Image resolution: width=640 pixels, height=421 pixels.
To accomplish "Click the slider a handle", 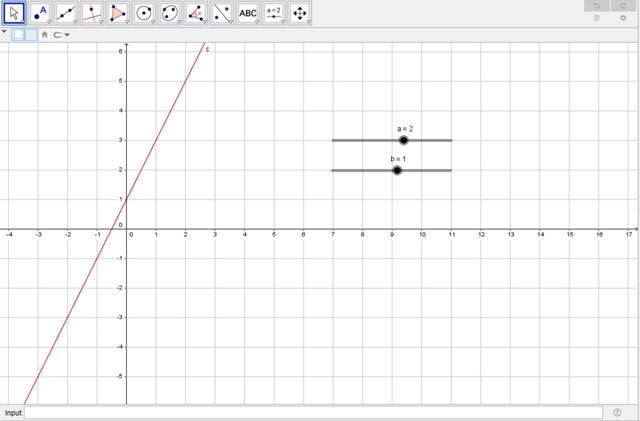I will pos(403,140).
